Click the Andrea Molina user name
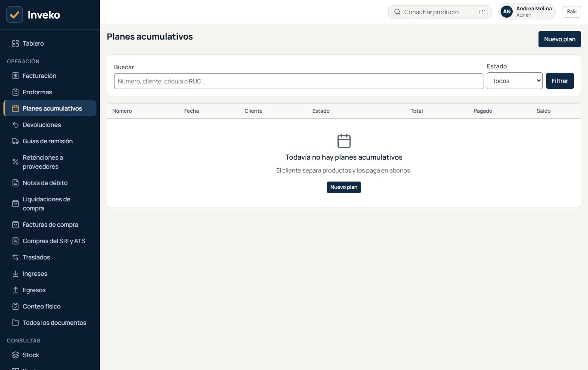Image resolution: width=588 pixels, height=370 pixels. coord(534,9)
